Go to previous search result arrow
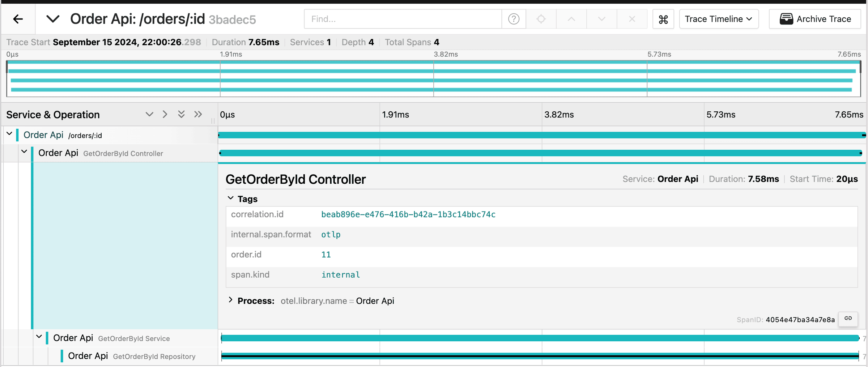 [x=571, y=19]
